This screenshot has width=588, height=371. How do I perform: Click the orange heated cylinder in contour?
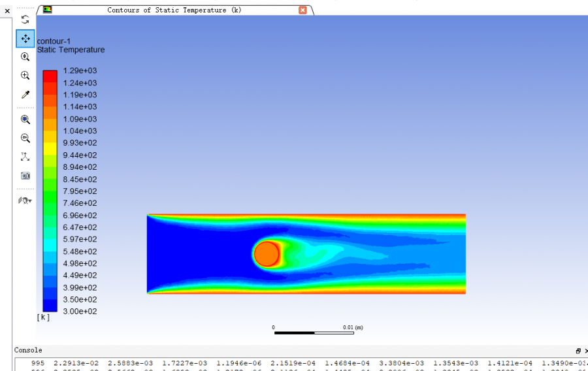click(x=267, y=254)
